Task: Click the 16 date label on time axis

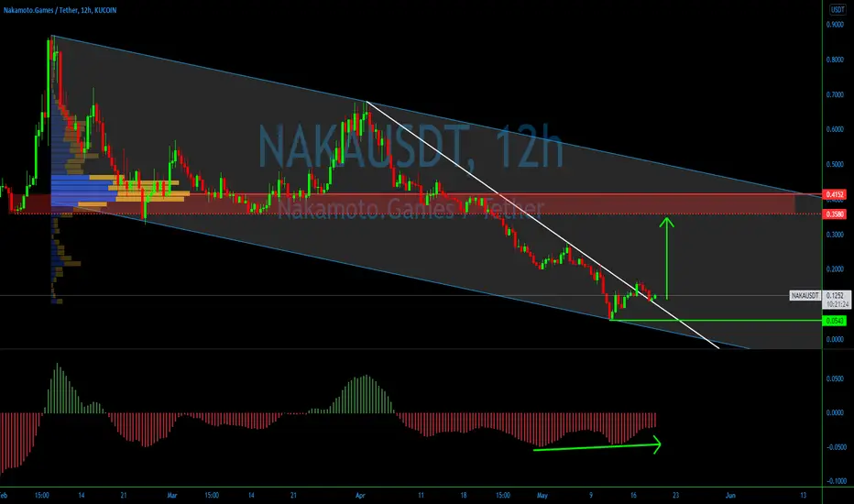Action: pos(633,495)
